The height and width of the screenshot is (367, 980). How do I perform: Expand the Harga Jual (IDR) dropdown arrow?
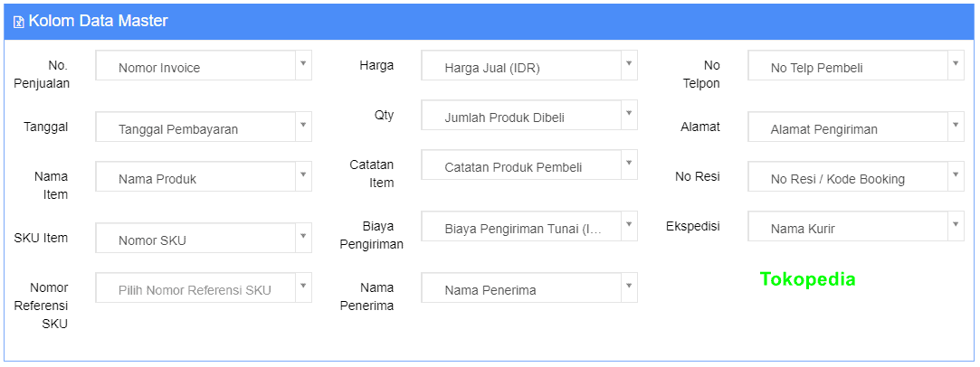[x=630, y=63]
